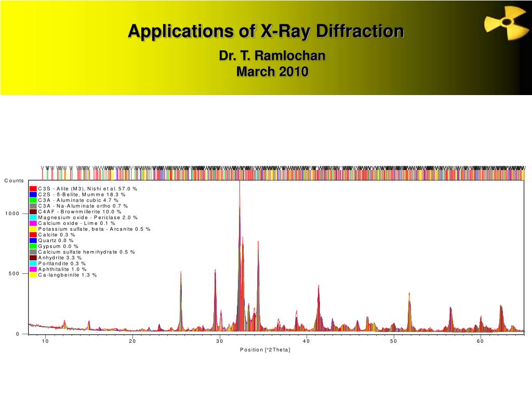Select the blue C2S ß-Belite legend marker
Screen dimensions: 532x399
[33, 194]
